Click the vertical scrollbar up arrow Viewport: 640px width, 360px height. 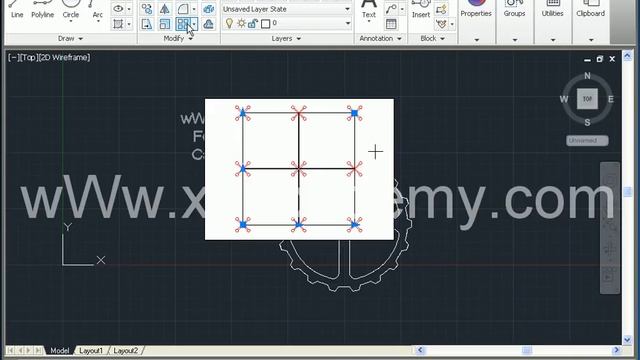pyautogui.click(x=627, y=56)
